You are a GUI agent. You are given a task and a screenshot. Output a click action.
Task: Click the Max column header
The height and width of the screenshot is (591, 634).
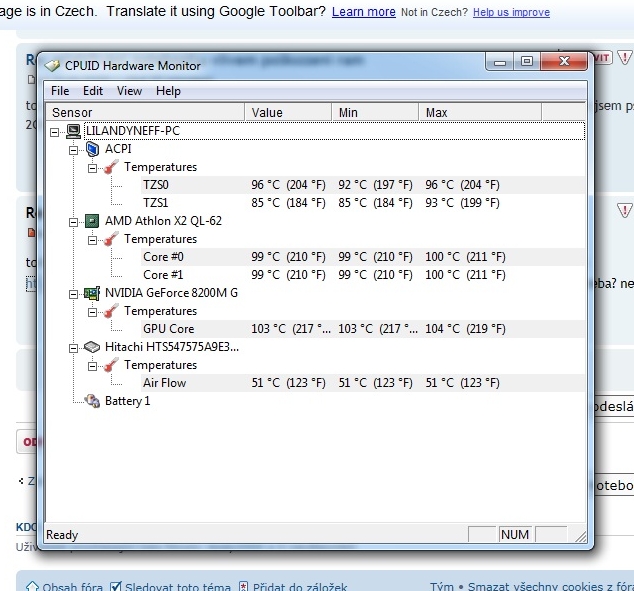480,112
